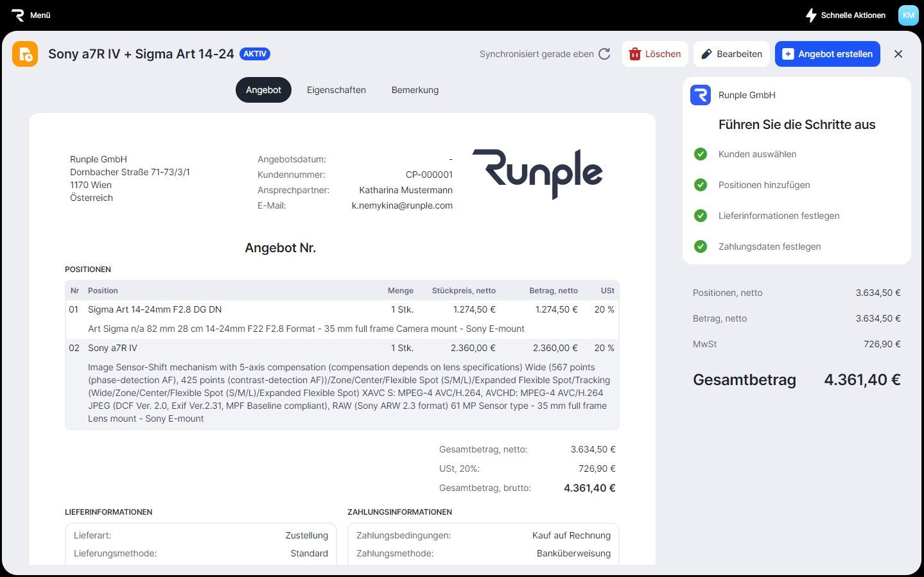Click the orange offer document icon
The width and height of the screenshot is (924, 577).
pyautogui.click(x=25, y=55)
